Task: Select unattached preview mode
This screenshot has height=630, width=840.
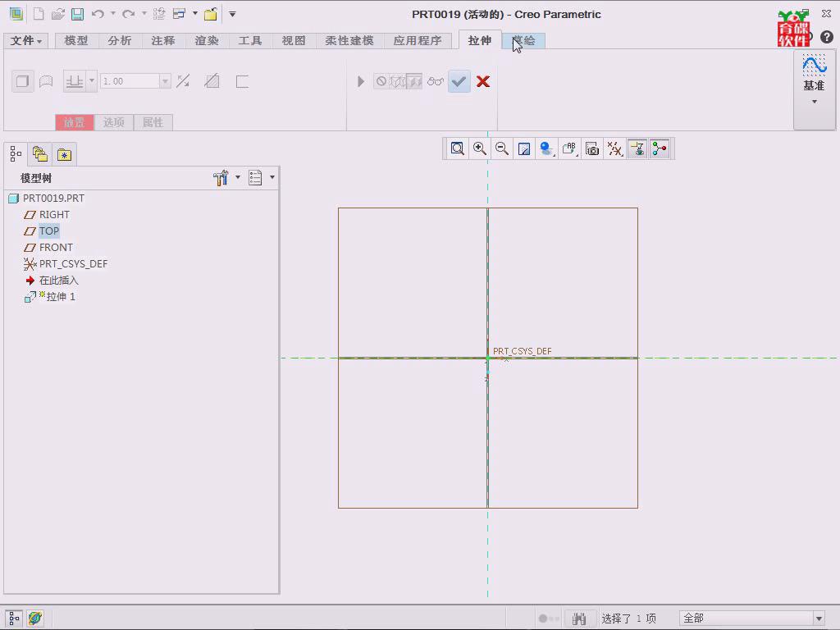Action: coord(398,81)
